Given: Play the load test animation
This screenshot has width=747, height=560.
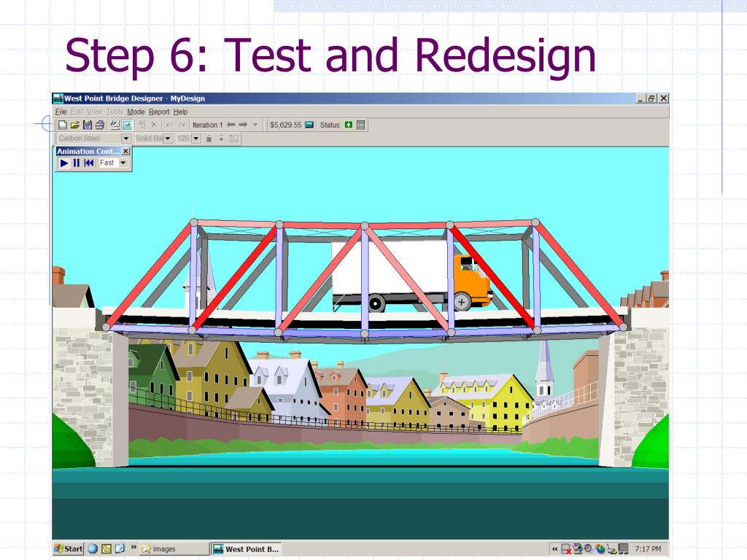Looking at the screenshot, I should 64,163.
